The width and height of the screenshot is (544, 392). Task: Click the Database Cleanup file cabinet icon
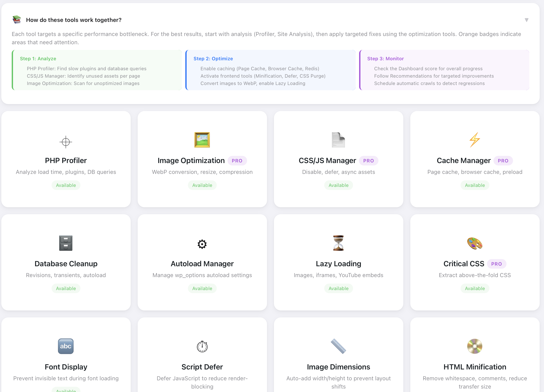coord(66,243)
